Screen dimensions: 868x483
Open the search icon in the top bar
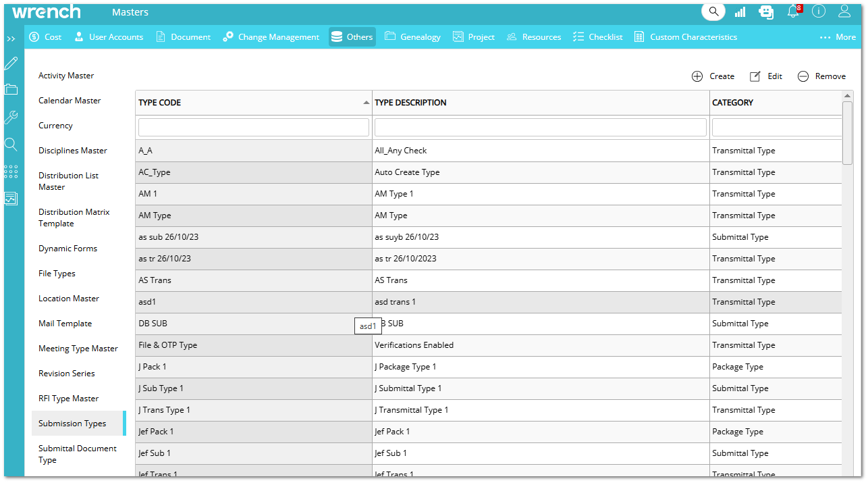point(713,11)
